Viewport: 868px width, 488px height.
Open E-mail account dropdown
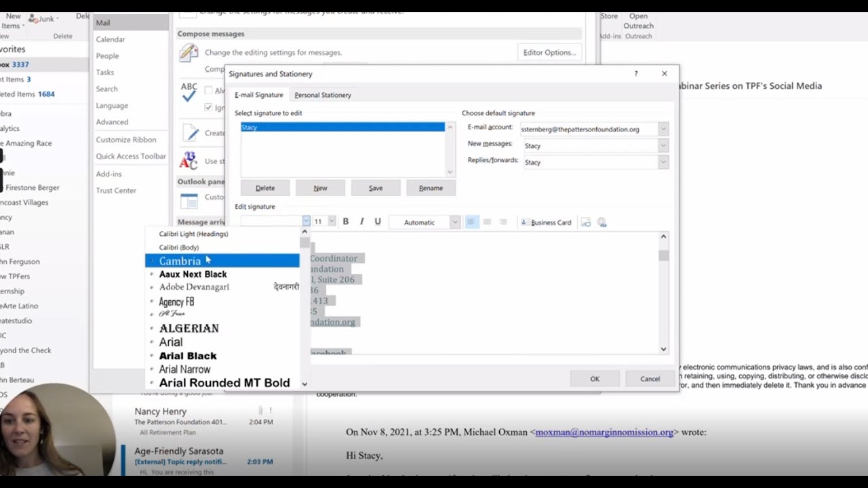pyautogui.click(x=663, y=129)
